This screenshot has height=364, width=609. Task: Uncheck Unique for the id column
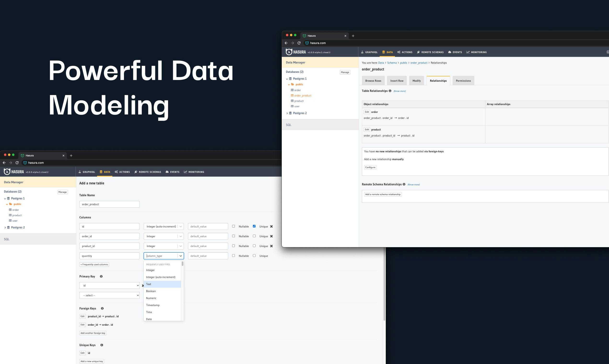pos(254,226)
